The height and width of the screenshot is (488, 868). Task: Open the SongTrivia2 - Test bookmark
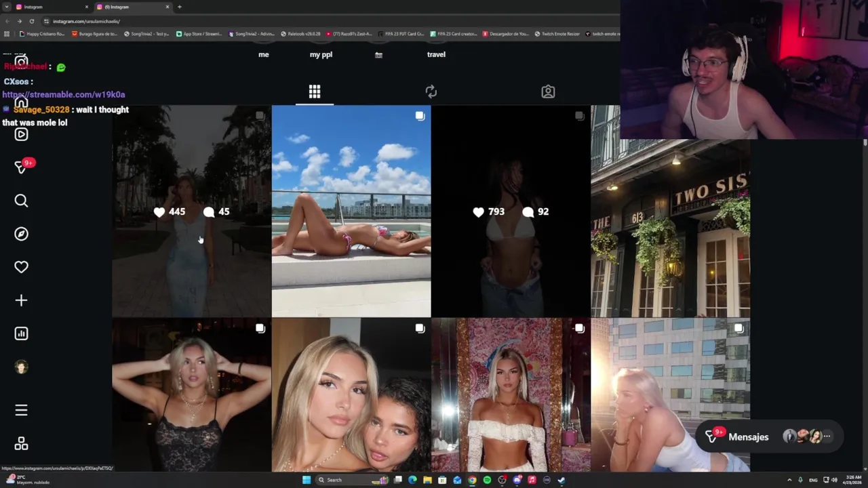tap(146, 34)
